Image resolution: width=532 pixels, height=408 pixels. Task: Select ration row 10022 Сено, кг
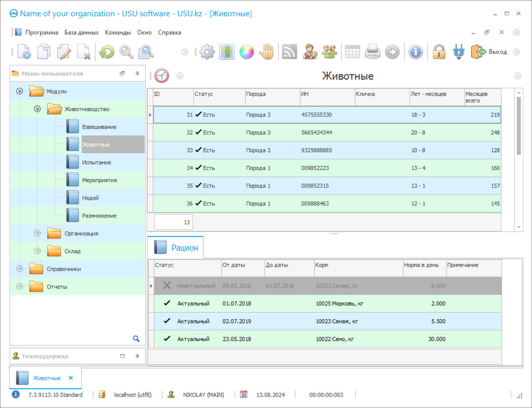[328, 339]
